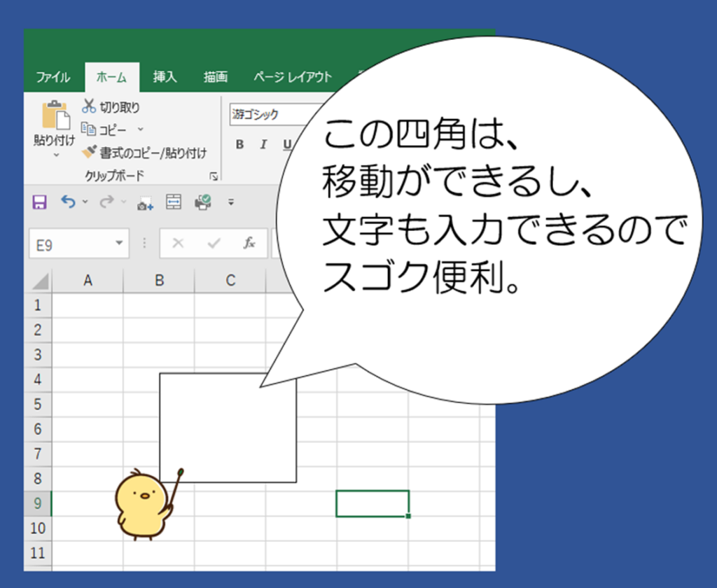Switch to the 描画 tab
Viewport: 717px width, 588px height.
click(x=216, y=77)
